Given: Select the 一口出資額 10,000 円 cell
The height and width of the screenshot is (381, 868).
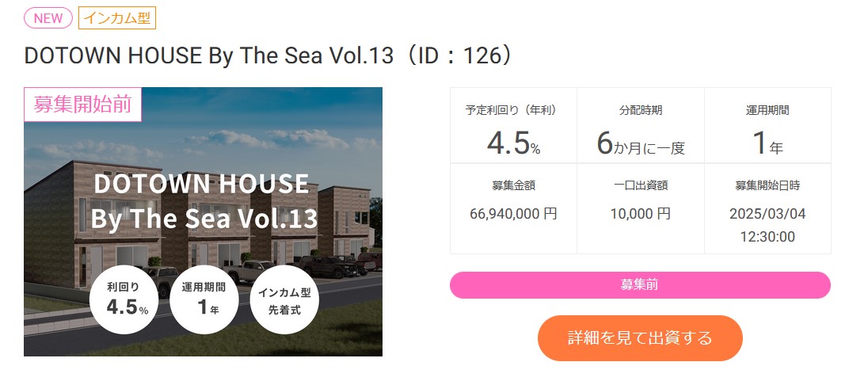Looking at the screenshot, I should pos(641,208).
